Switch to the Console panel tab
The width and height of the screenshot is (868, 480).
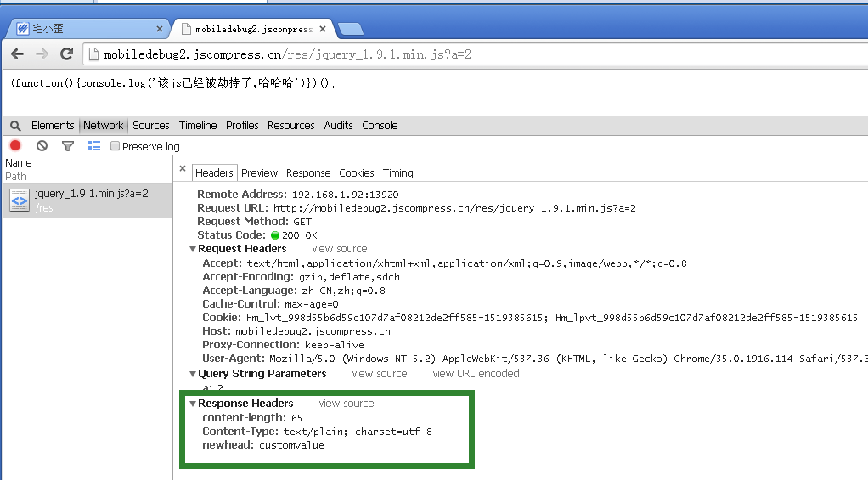tap(380, 126)
